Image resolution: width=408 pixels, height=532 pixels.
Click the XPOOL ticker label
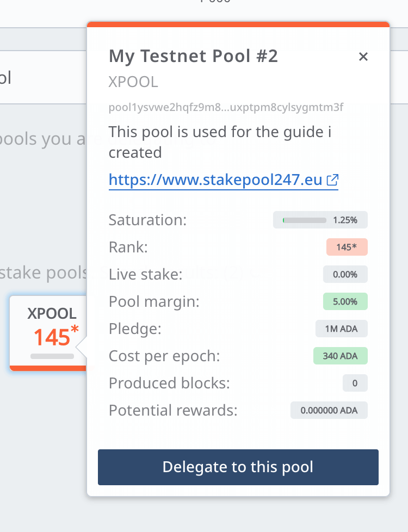coord(133,82)
